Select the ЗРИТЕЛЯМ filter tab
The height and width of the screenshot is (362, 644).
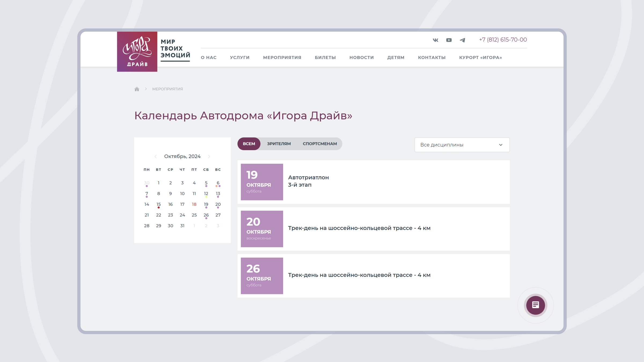[279, 144]
